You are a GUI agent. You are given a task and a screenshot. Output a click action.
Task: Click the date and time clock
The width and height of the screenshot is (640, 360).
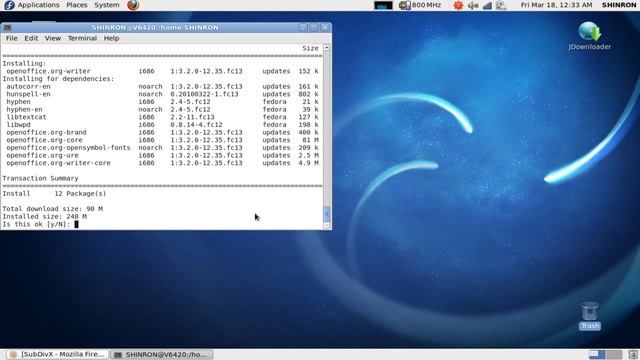(x=556, y=5)
